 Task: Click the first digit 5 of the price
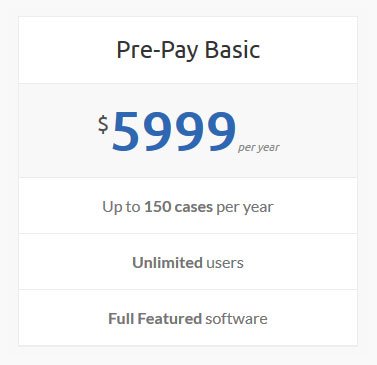[126, 132]
